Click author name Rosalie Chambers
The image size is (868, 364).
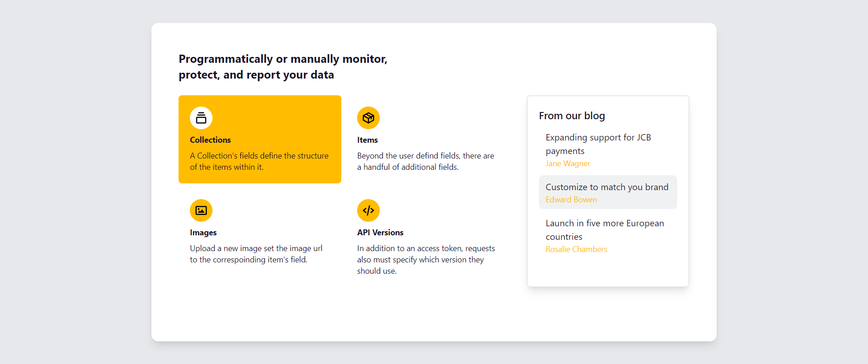tap(576, 249)
